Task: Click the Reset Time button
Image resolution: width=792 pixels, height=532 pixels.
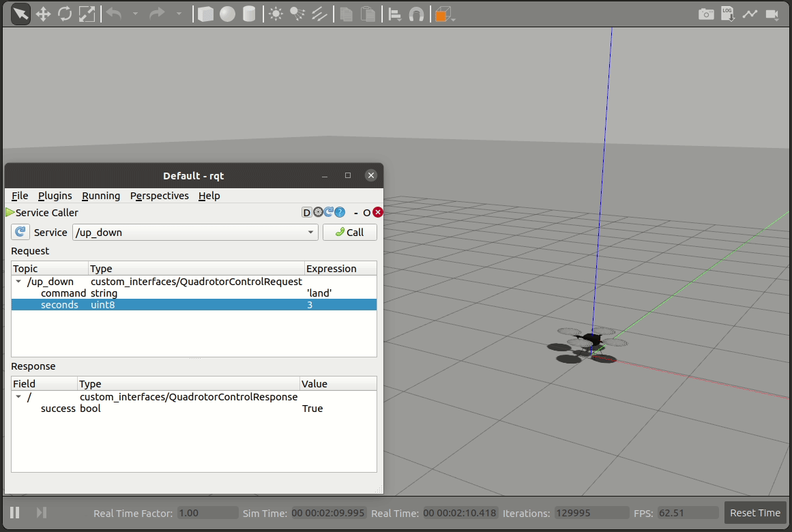Action: (x=755, y=513)
